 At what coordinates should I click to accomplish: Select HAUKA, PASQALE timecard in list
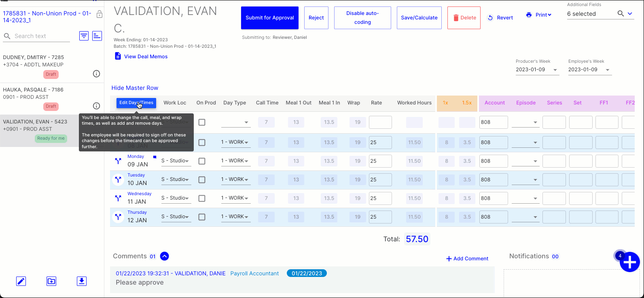(x=52, y=99)
